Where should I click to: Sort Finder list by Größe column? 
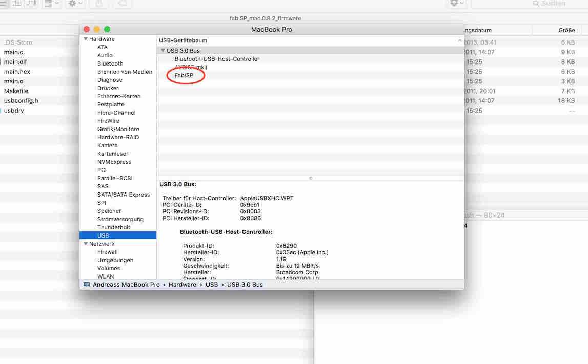point(566,30)
